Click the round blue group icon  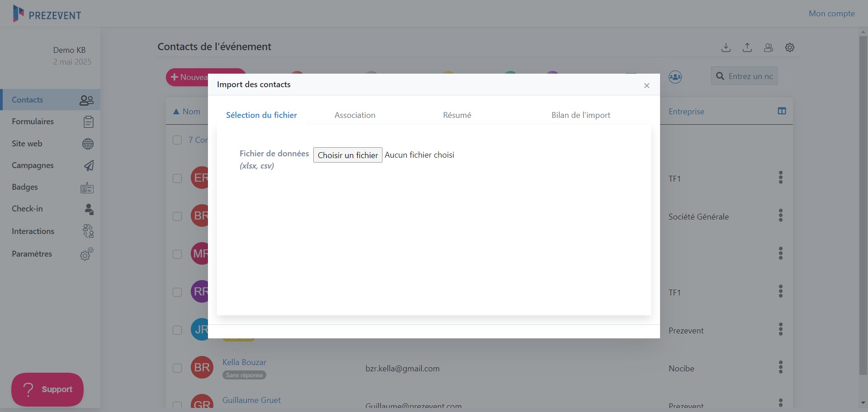(x=675, y=77)
